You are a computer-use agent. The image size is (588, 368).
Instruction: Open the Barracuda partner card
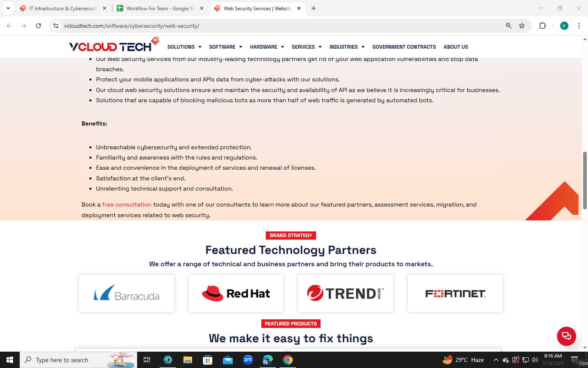click(127, 294)
